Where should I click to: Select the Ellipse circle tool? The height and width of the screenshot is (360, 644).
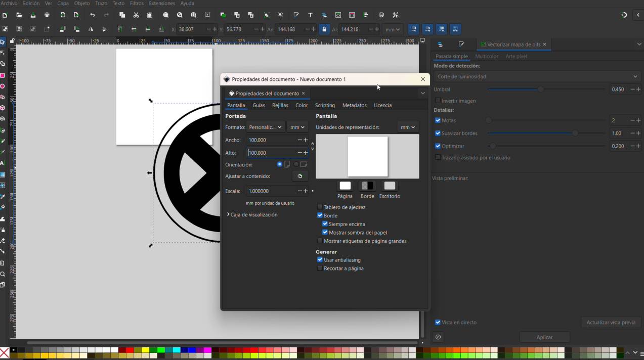(3, 86)
